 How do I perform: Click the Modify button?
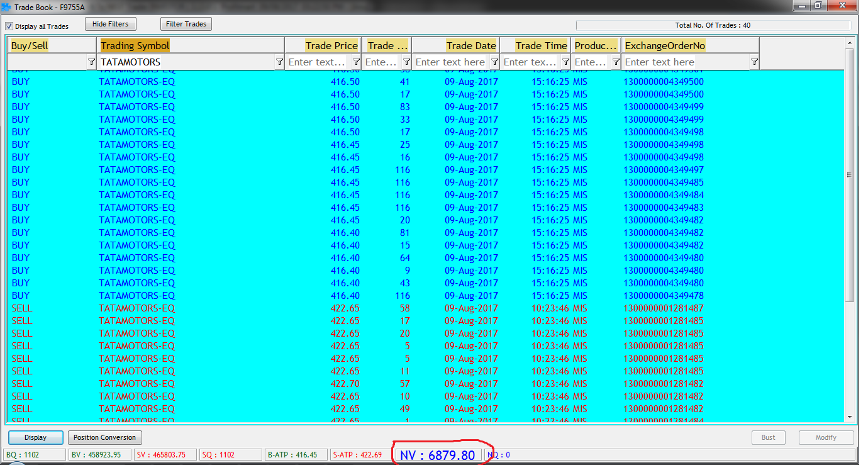[x=826, y=437]
